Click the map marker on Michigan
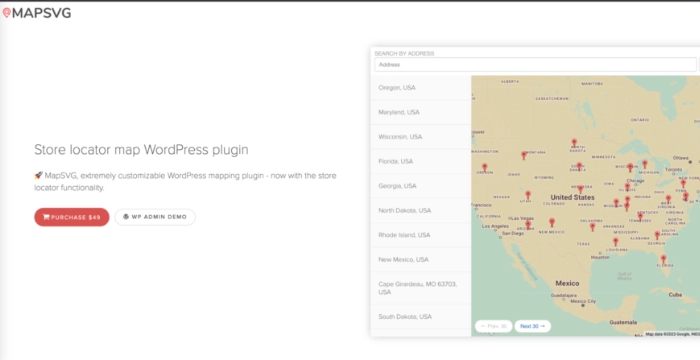Screen dimensions: 700x360 (x=645, y=164)
